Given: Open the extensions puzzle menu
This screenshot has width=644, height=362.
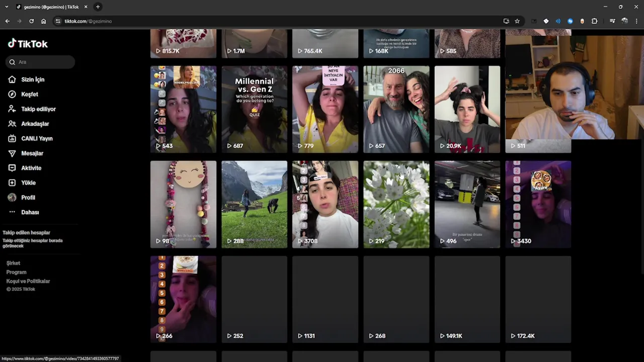Looking at the screenshot, I should coord(594,21).
